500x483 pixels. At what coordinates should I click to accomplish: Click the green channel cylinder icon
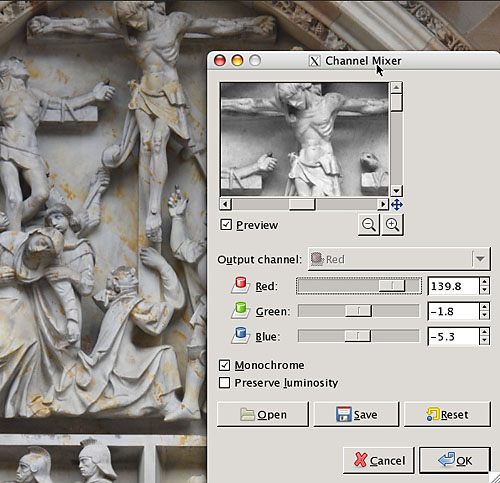click(240, 311)
